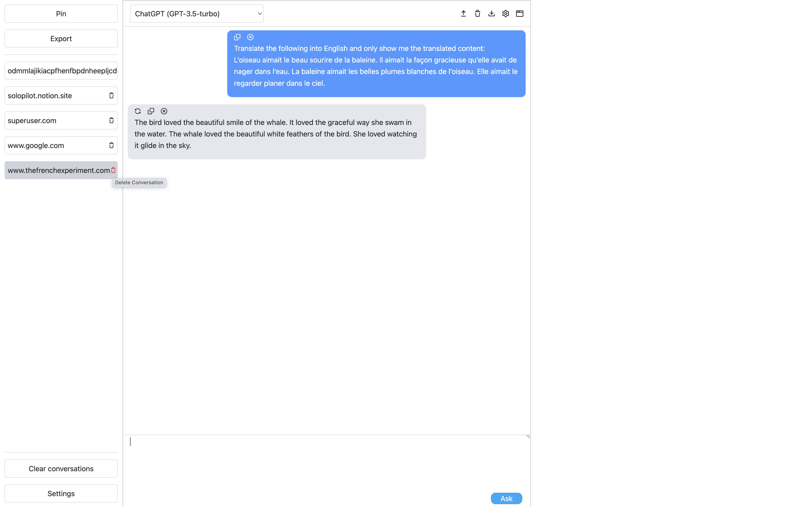Delete the www.thefrenchexperiment.com conversation

pyautogui.click(x=114, y=170)
